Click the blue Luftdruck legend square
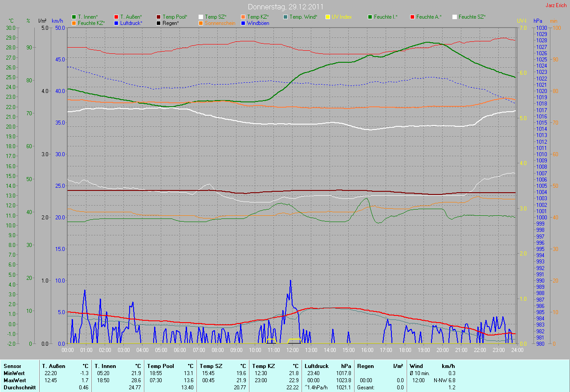The width and height of the screenshot is (570, 392). tap(116, 23)
